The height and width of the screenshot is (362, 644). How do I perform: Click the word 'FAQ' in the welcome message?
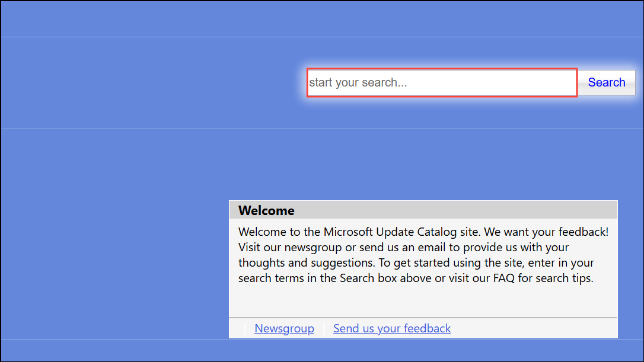pyautogui.click(x=503, y=278)
